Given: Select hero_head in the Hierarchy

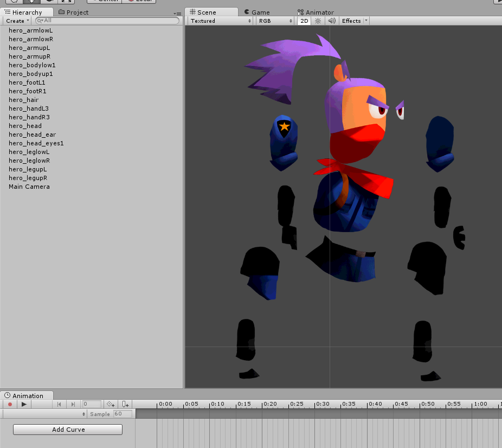Looking at the screenshot, I should 25,125.
